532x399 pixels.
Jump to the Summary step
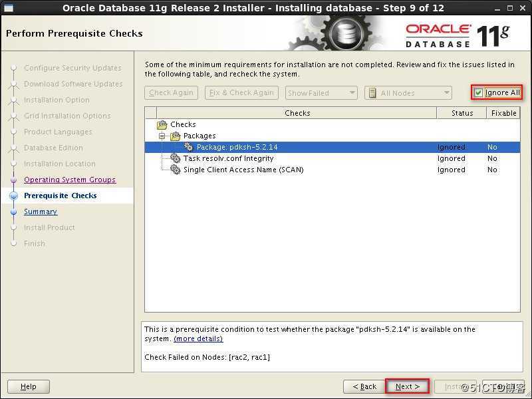coord(41,211)
